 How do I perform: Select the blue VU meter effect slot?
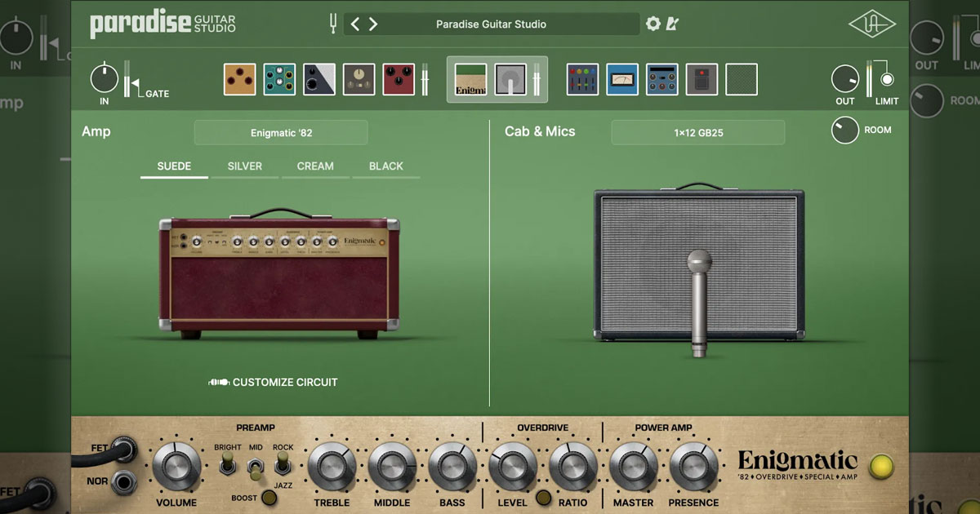pos(622,80)
